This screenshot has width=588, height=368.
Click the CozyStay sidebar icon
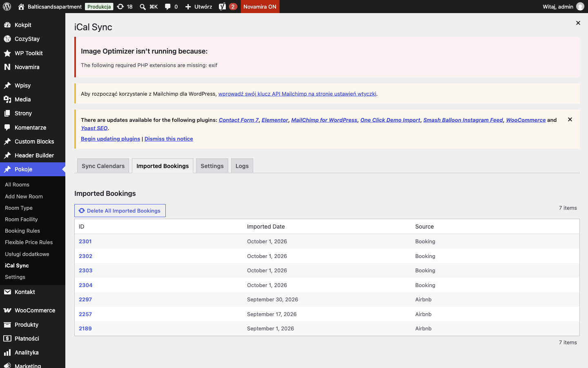pos(7,39)
